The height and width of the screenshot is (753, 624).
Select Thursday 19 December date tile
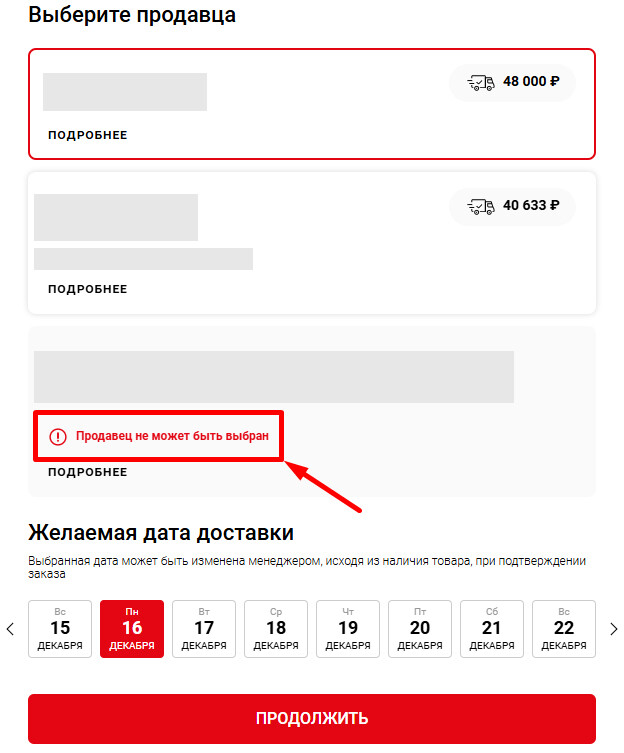point(348,629)
